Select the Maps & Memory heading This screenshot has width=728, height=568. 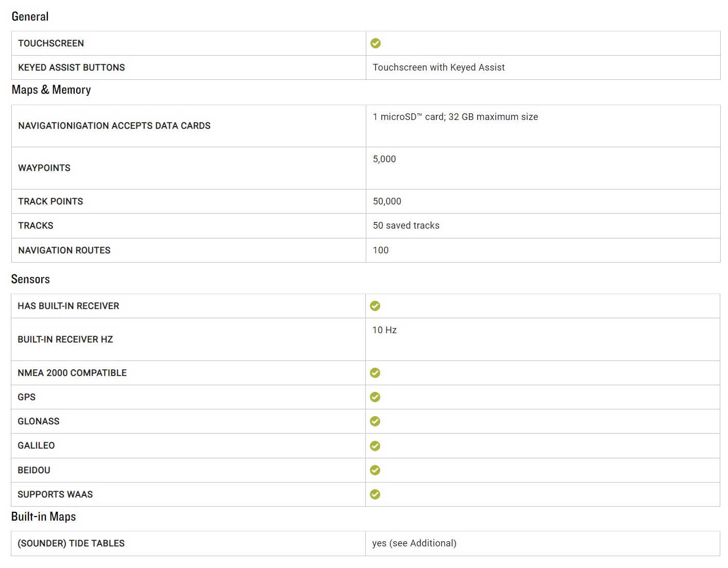52,90
